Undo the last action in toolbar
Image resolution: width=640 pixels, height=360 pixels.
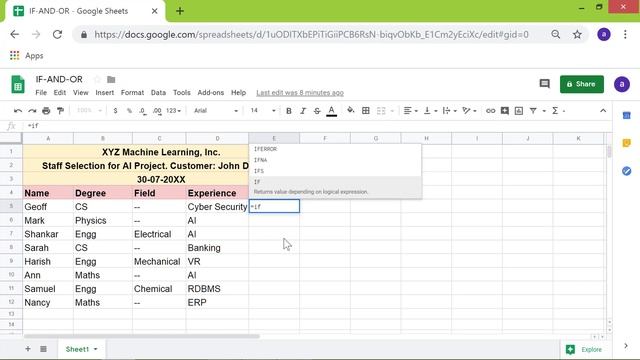tap(18, 111)
